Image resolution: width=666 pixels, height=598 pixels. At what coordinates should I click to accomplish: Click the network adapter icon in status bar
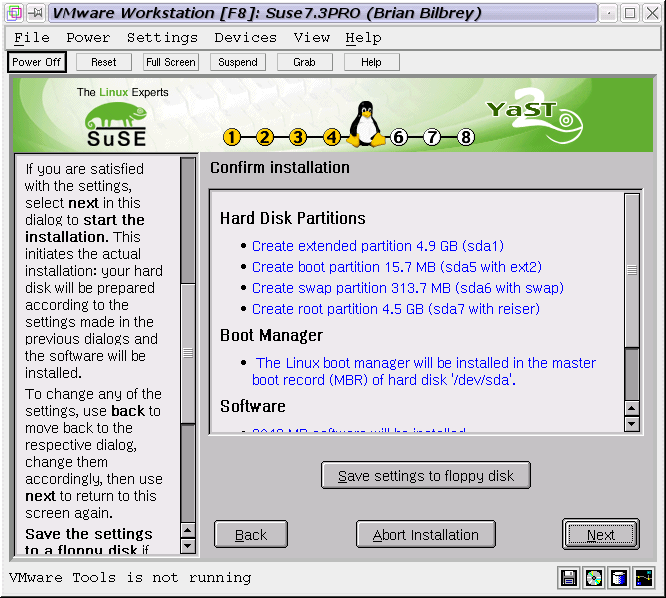click(x=643, y=577)
